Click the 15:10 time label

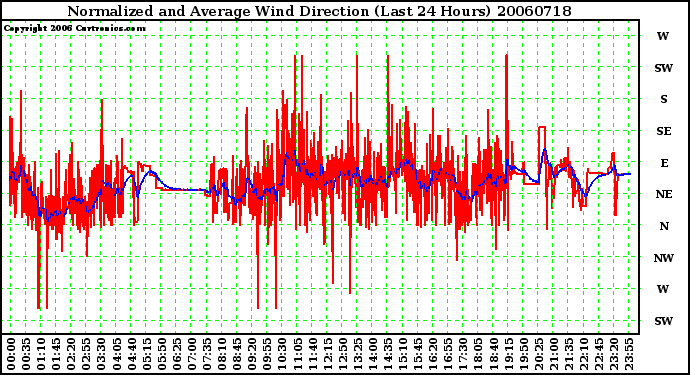(402, 354)
